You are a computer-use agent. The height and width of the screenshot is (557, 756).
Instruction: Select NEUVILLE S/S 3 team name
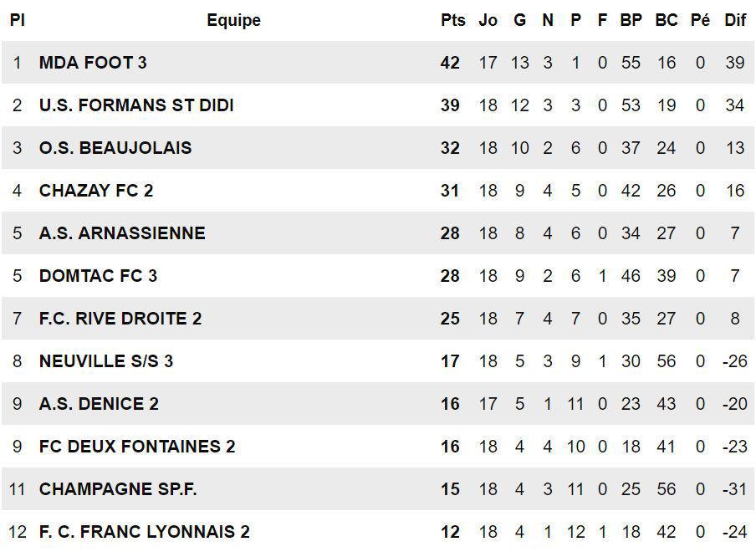[106, 361]
